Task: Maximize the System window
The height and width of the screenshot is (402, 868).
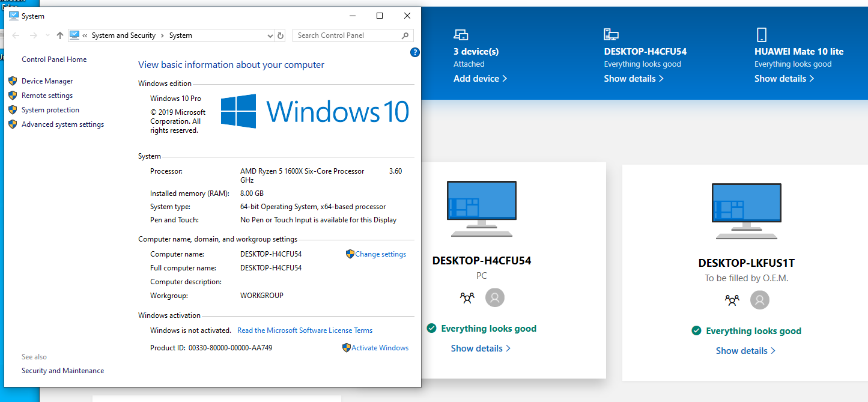Action: click(380, 16)
